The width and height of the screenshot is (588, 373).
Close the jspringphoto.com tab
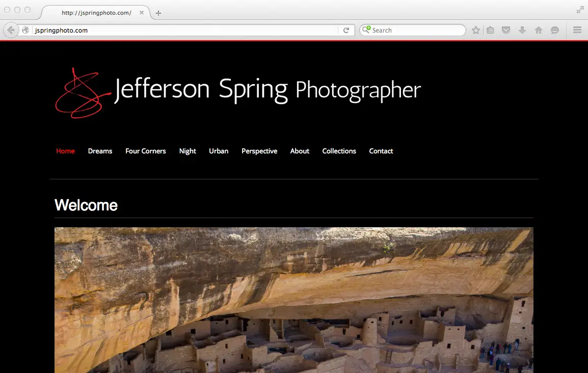tap(142, 13)
